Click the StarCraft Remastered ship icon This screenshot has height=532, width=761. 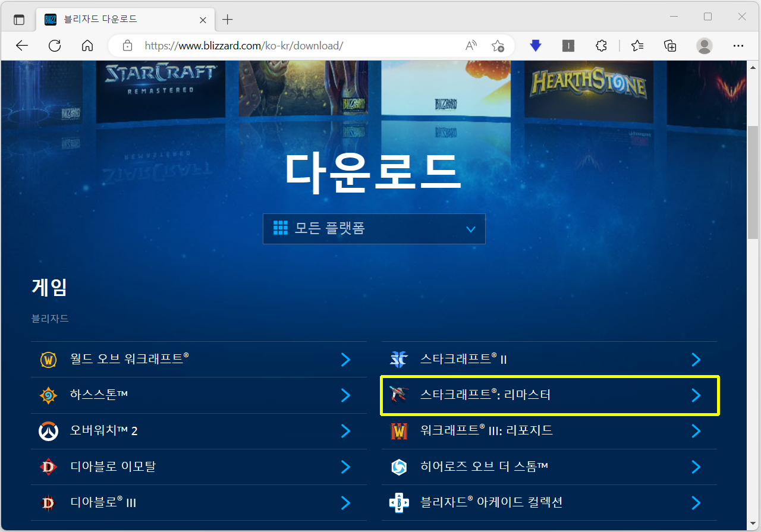pyautogui.click(x=398, y=395)
